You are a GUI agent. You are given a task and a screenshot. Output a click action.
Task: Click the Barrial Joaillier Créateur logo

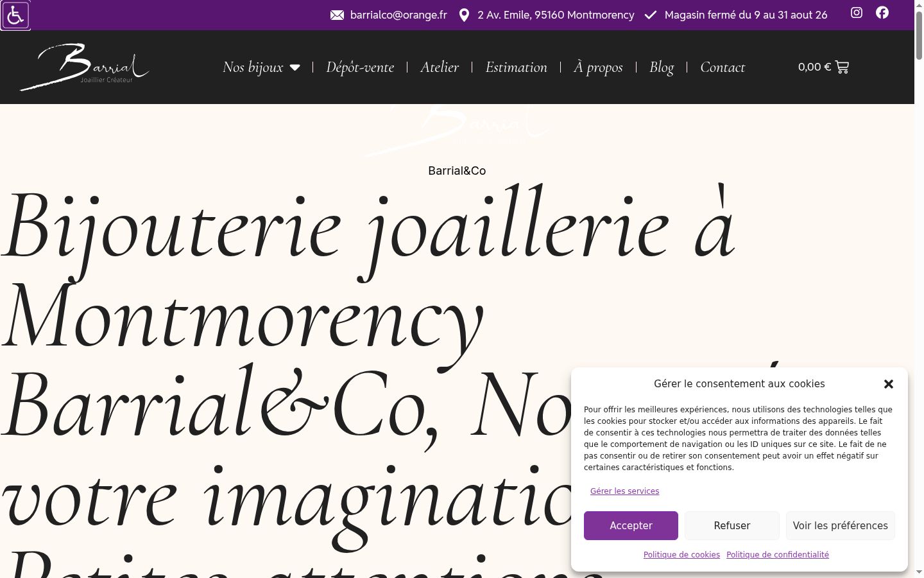click(85, 67)
